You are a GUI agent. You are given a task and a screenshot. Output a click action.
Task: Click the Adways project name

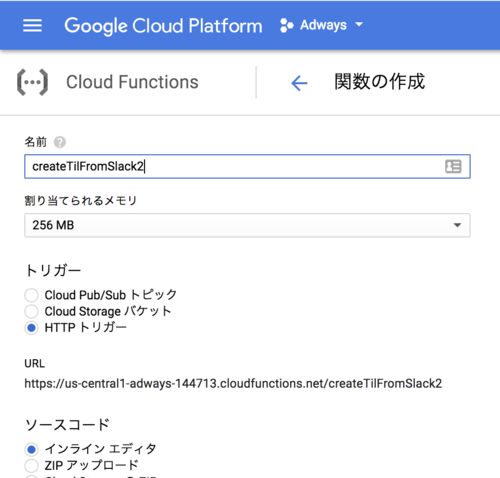[x=323, y=25]
